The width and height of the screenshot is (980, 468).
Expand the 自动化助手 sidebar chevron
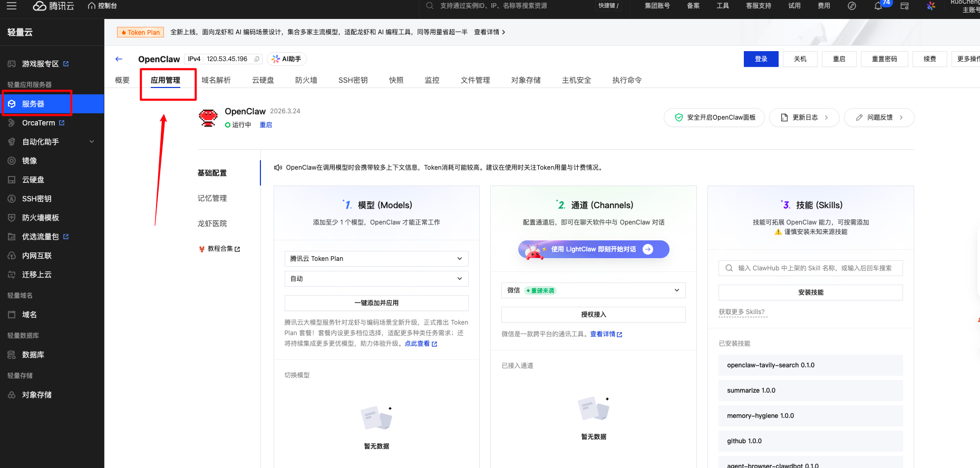(x=92, y=142)
